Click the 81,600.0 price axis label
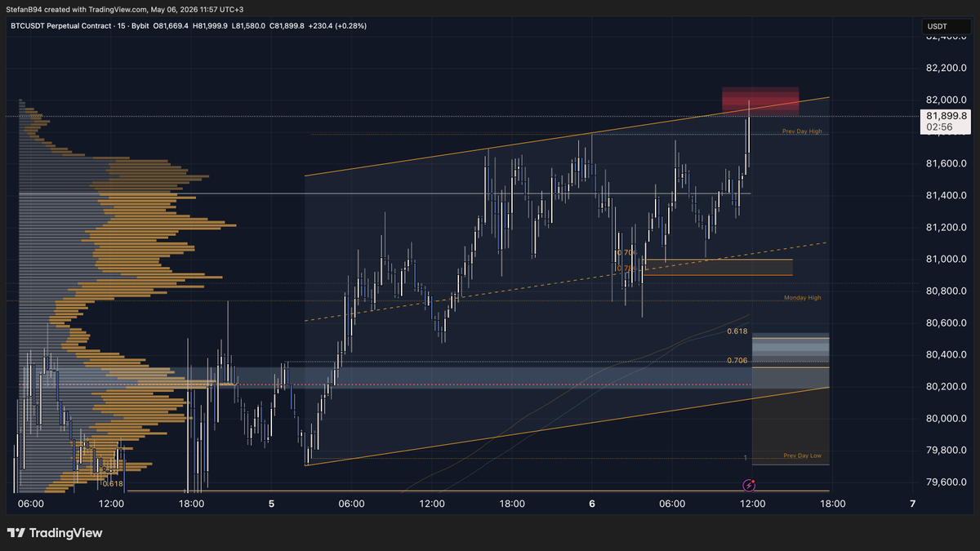The height and width of the screenshot is (551, 980). point(947,163)
